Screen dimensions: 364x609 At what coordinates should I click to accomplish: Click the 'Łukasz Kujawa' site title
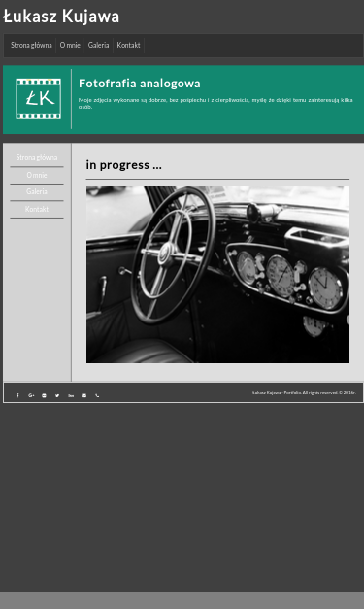(61, 17)
